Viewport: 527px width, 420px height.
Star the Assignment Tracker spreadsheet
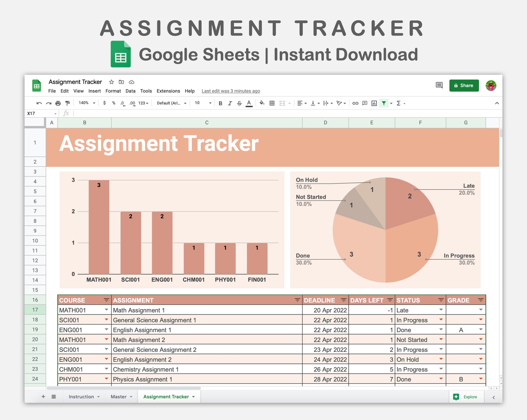point(111,82)
